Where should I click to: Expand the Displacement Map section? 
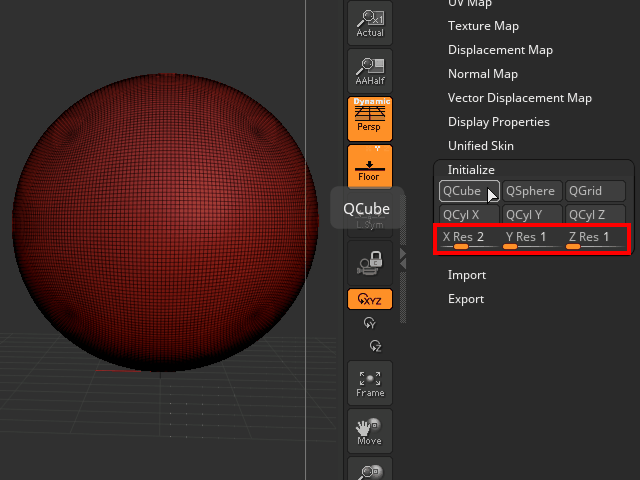(500, 50)
